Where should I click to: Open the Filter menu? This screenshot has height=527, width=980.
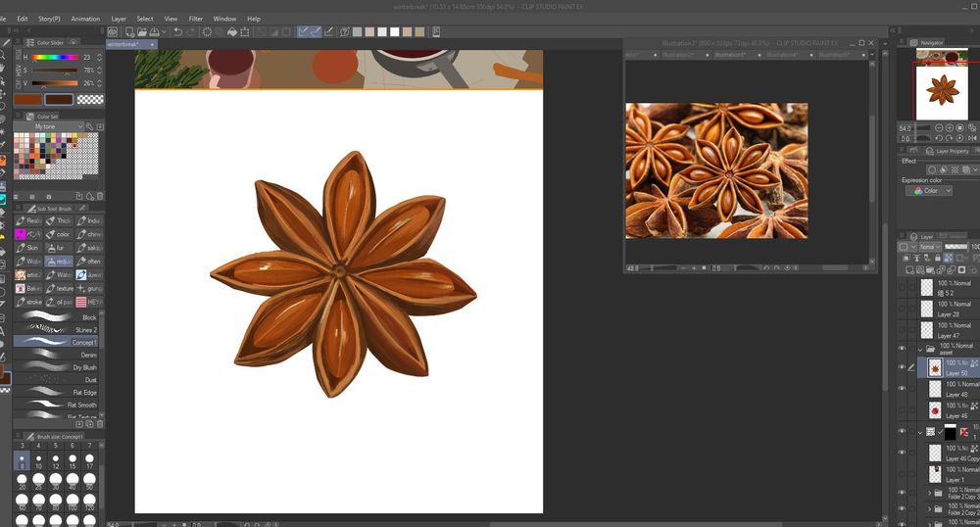[x=196, y=19]
